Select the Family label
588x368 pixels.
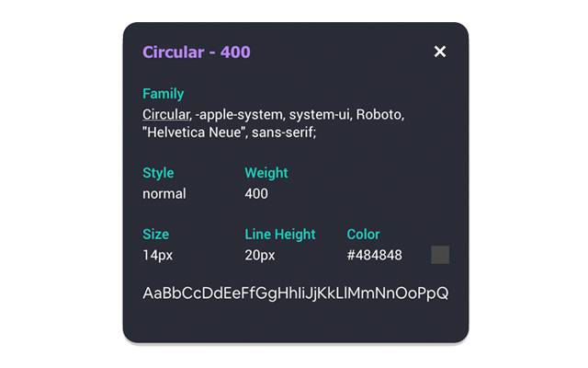pyautogui.click(x=163, y=94)
